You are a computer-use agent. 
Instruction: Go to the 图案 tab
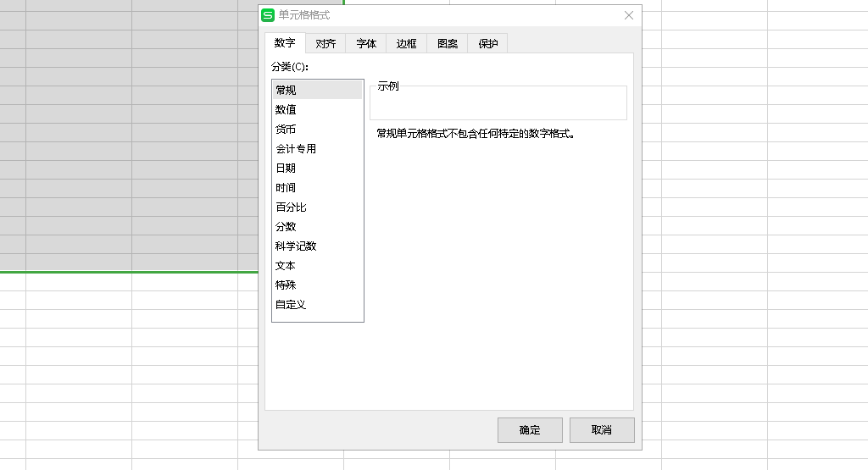point(448,44)
